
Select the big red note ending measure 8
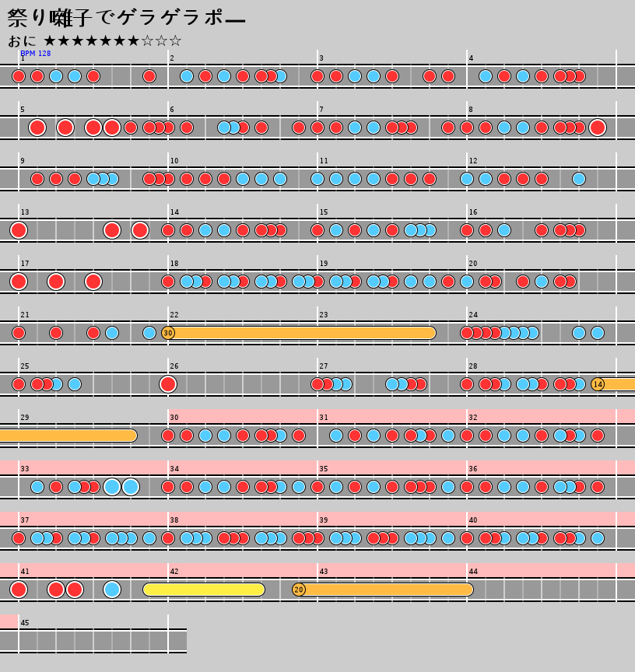tap(598, 128)
